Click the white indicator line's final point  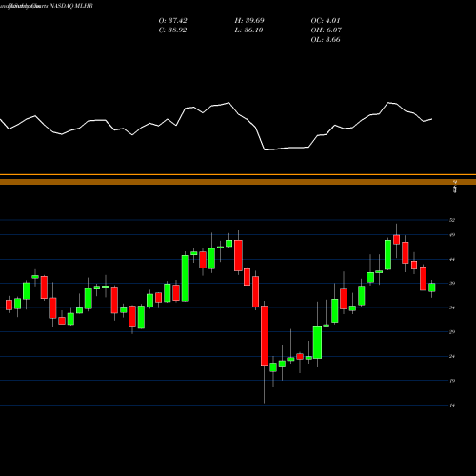click(x=432, y=119)
